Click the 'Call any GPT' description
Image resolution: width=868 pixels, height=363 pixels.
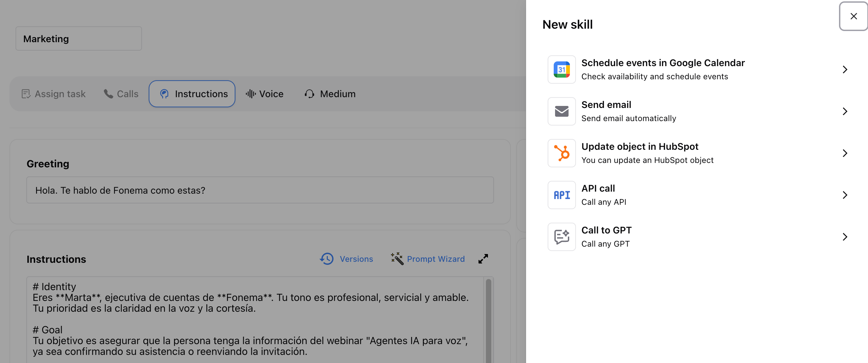point(605,244)
